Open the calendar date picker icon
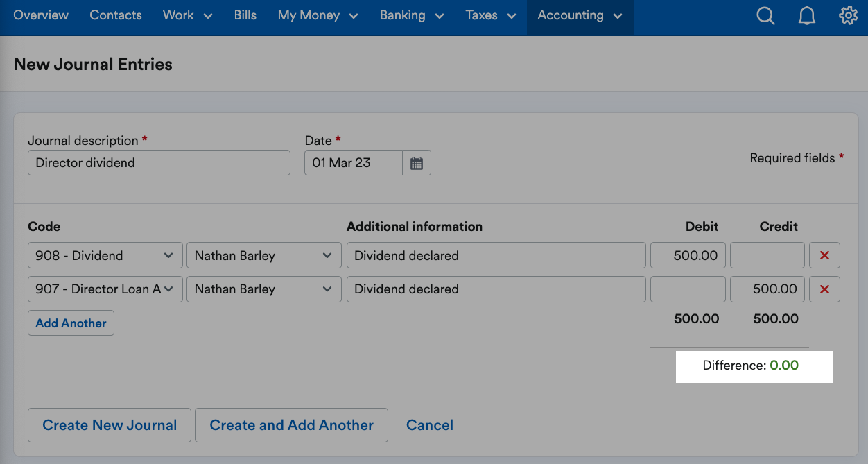This screenshot has height=464, width=868. (x=417, y=163)
